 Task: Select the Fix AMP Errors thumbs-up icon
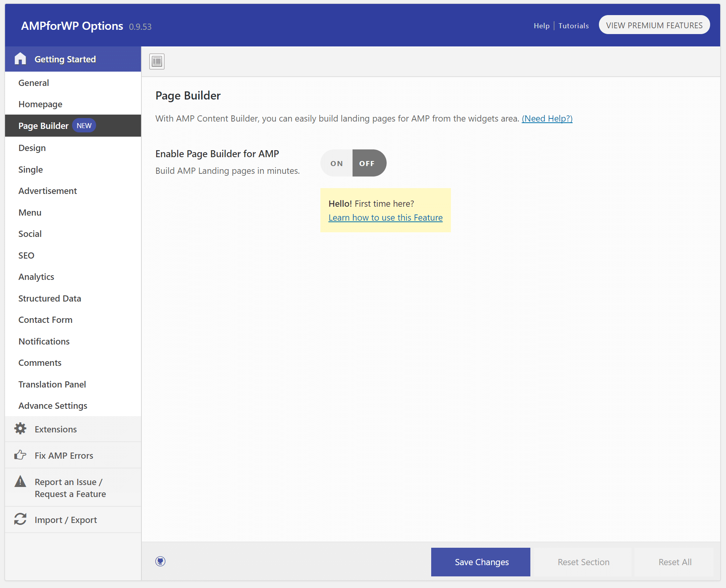[x=20, y=455]
